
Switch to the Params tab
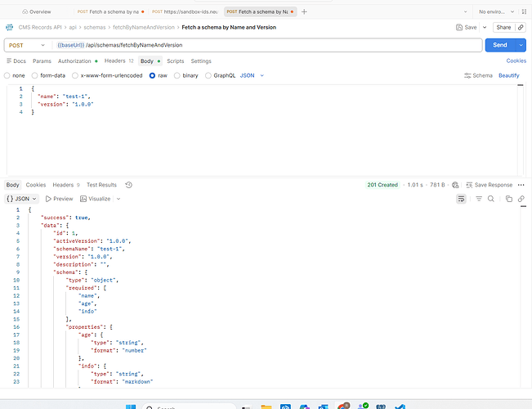point(42,61)
